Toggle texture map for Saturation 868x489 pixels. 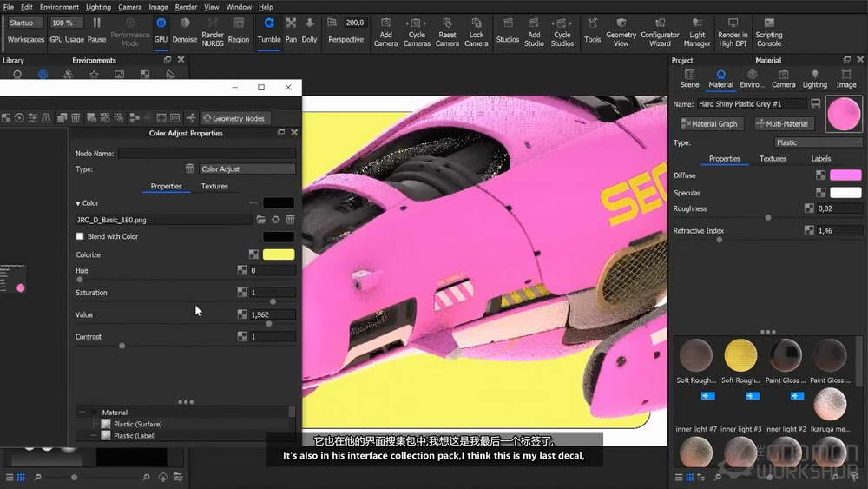click(242, 293)
